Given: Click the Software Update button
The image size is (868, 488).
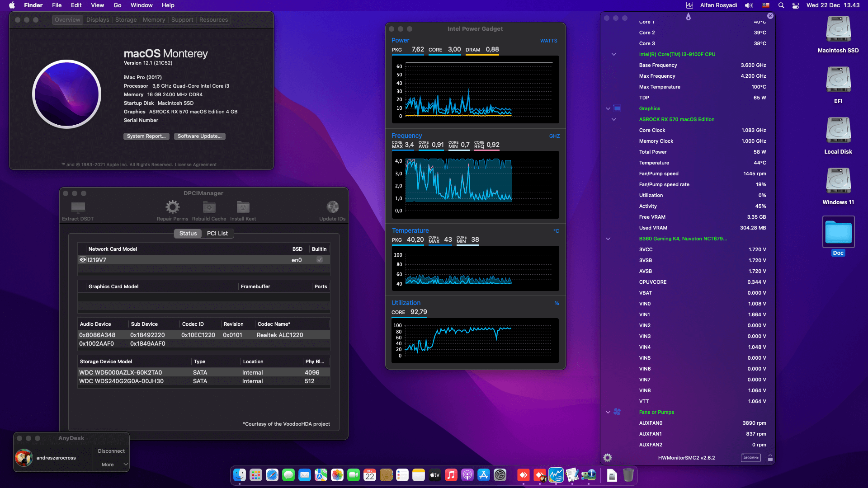Looking at the screenshot, I should pos(200,136).
